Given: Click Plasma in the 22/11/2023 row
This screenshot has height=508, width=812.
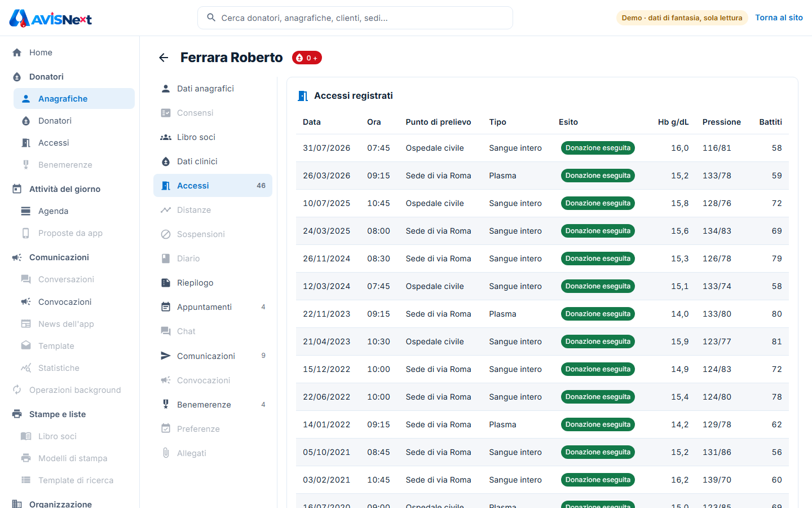Looking at the screenshot, I should [502, 314].
